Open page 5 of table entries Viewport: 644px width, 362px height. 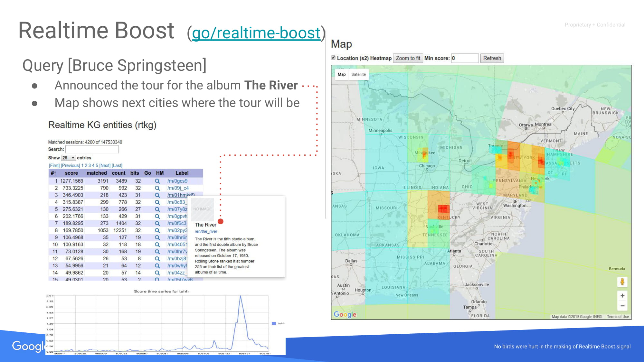tap(97, 165)
